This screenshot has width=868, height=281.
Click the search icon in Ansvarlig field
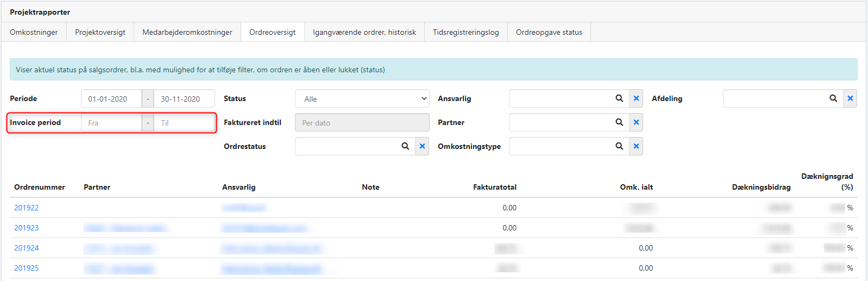click(619, 98)
